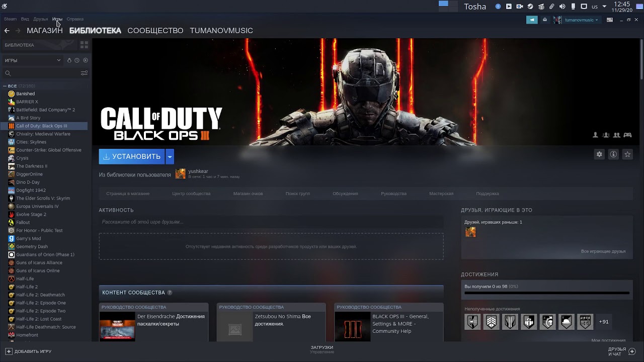Open the Вид menu

25,19
